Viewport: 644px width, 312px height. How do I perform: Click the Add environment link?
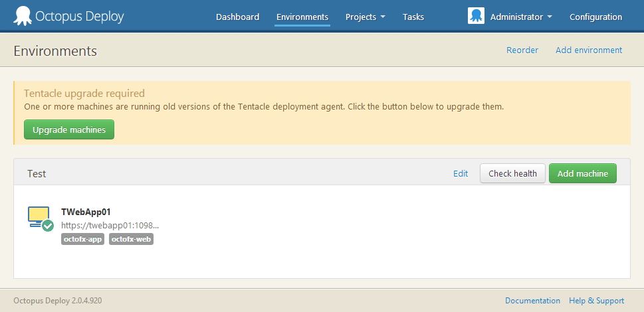(x=589, y=50)
